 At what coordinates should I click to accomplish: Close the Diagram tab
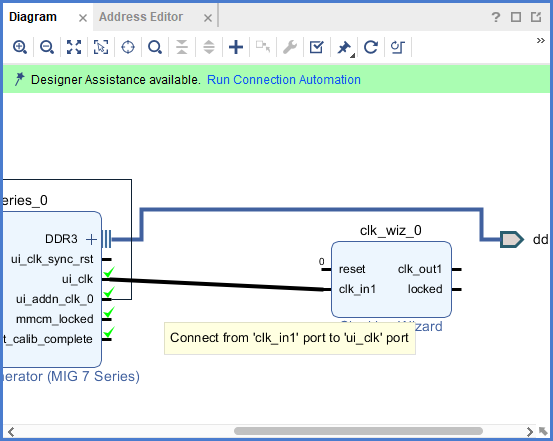83,18
